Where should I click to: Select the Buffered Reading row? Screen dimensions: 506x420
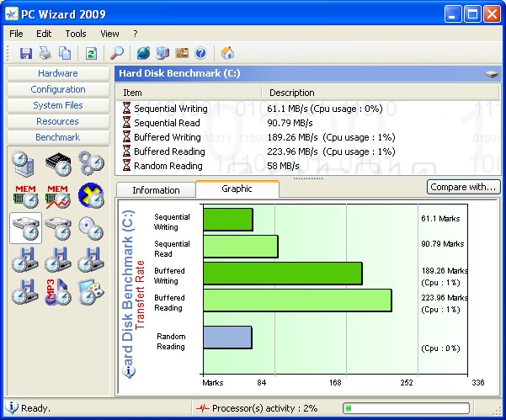[x=307, y=152]
